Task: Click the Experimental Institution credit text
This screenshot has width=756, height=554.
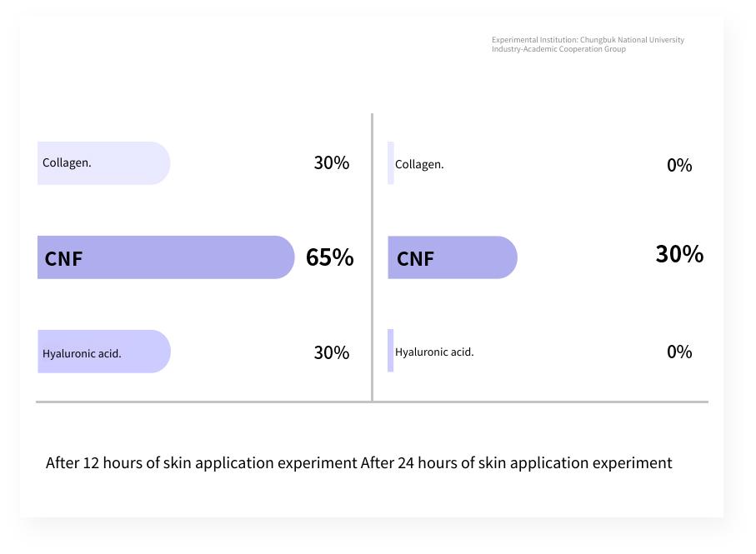Action: click(x=588, y=39)
